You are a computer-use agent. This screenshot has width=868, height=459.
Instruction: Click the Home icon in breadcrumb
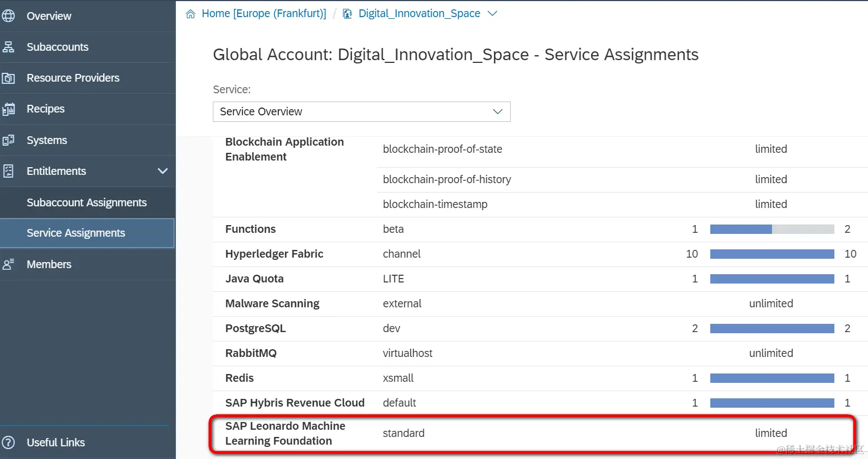tap(191, 14)
